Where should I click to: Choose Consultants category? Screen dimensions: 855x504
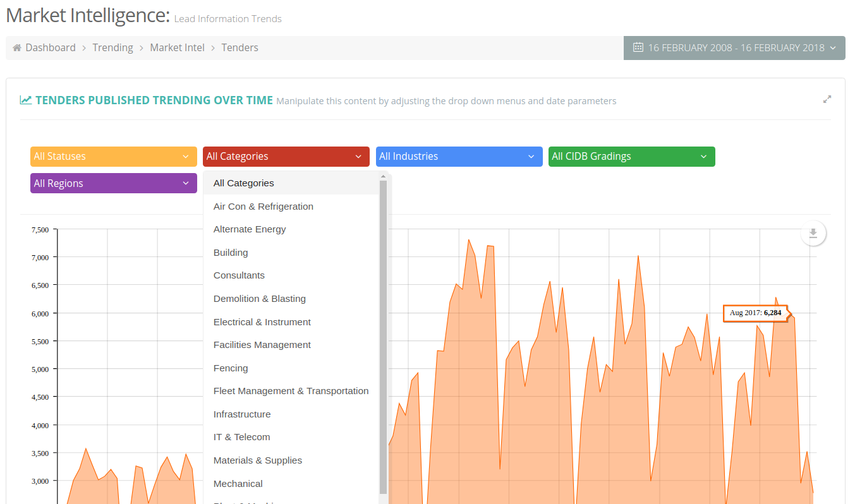point(291,275)
